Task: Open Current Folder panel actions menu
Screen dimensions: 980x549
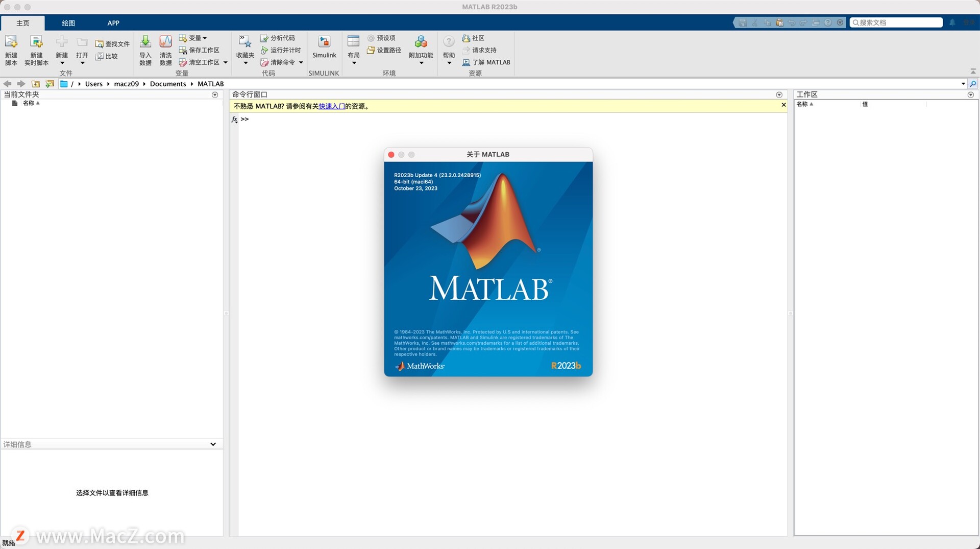Action: (215, 95)
